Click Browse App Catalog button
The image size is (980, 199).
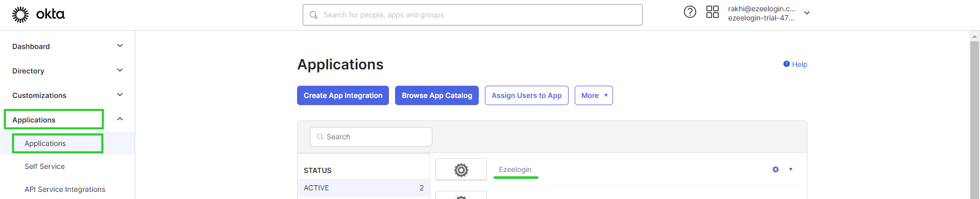click(437, 95)
